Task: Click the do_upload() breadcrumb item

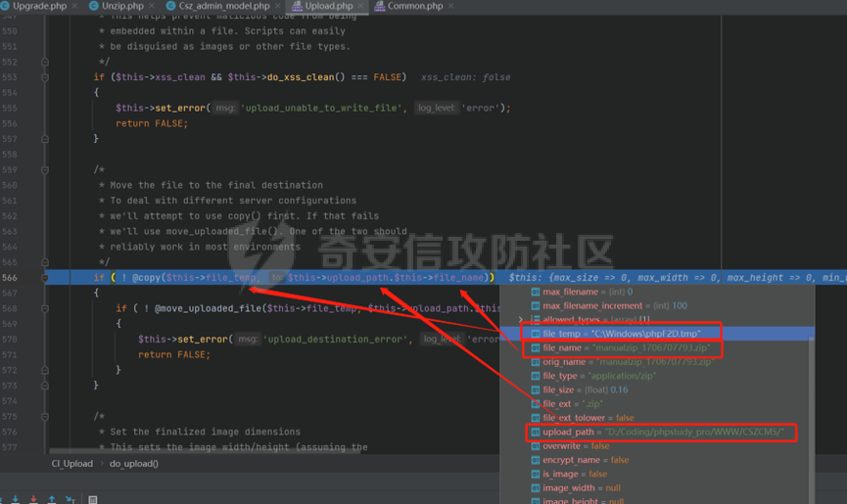Action: (x=133, y=463)
